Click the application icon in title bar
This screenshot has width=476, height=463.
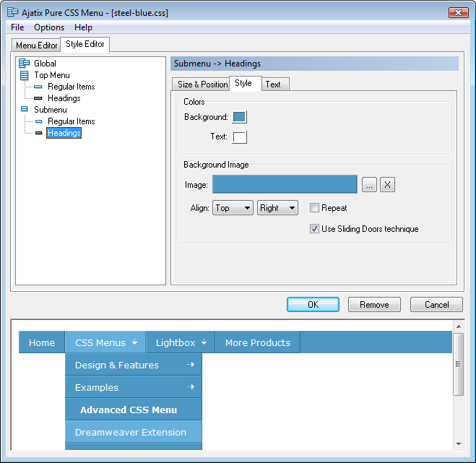[13, 12]
